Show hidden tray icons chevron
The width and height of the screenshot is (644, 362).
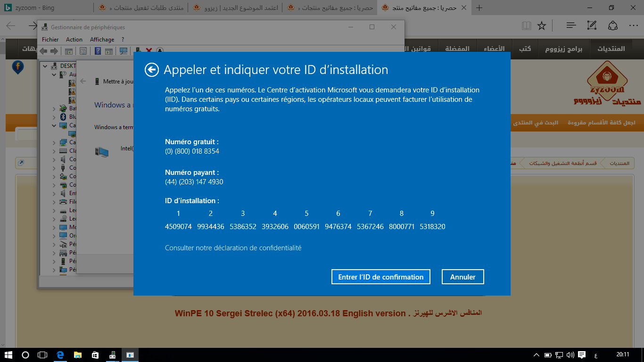coord(536,355)
